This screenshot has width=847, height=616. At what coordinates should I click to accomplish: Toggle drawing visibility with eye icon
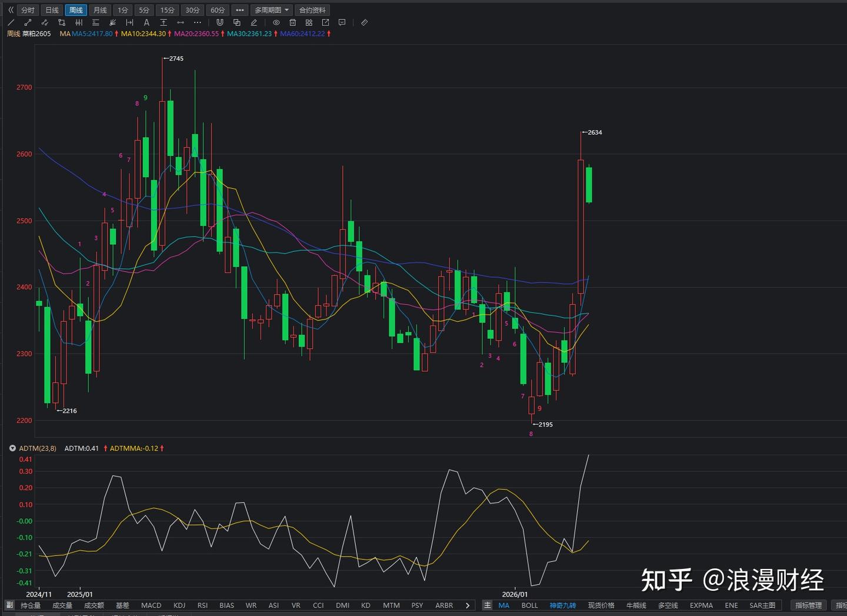pos(276,22)
